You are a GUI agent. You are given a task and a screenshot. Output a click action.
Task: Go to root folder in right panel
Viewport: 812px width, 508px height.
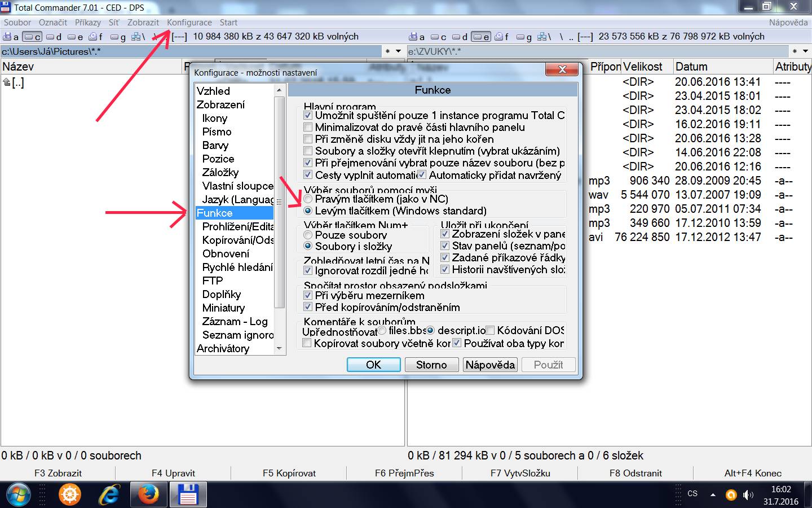561,37
